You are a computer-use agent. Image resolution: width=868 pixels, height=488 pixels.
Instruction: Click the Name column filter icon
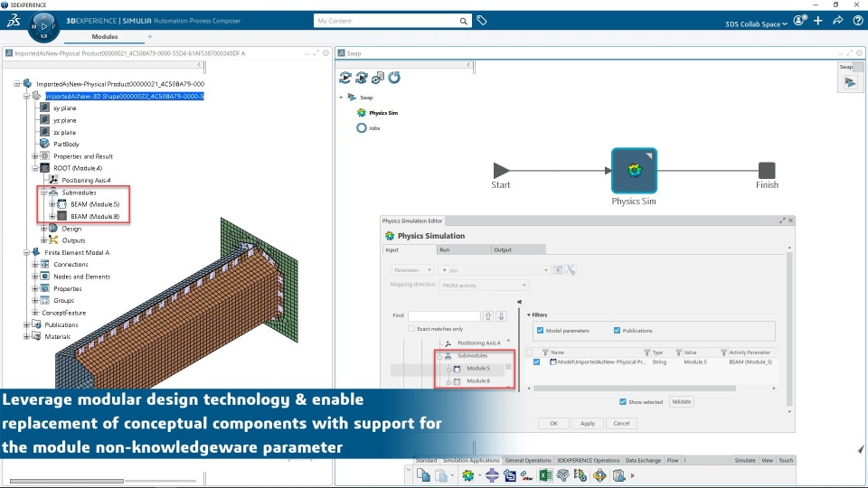545,352
